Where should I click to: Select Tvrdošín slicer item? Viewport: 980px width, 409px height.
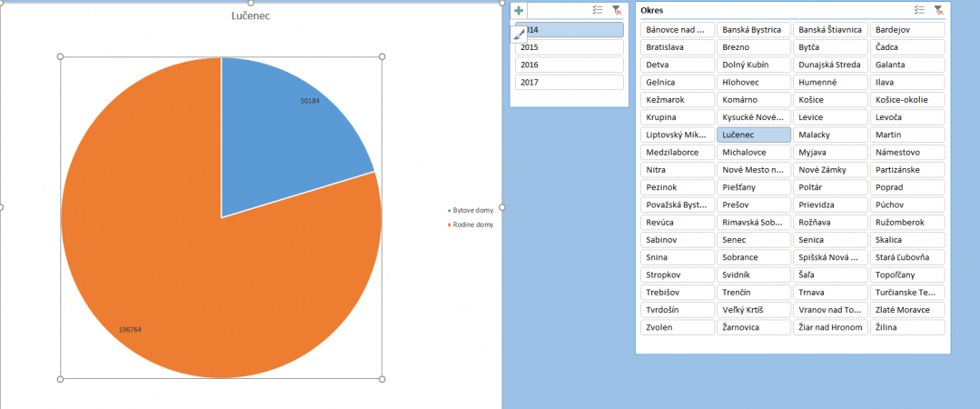pos(678,310)
